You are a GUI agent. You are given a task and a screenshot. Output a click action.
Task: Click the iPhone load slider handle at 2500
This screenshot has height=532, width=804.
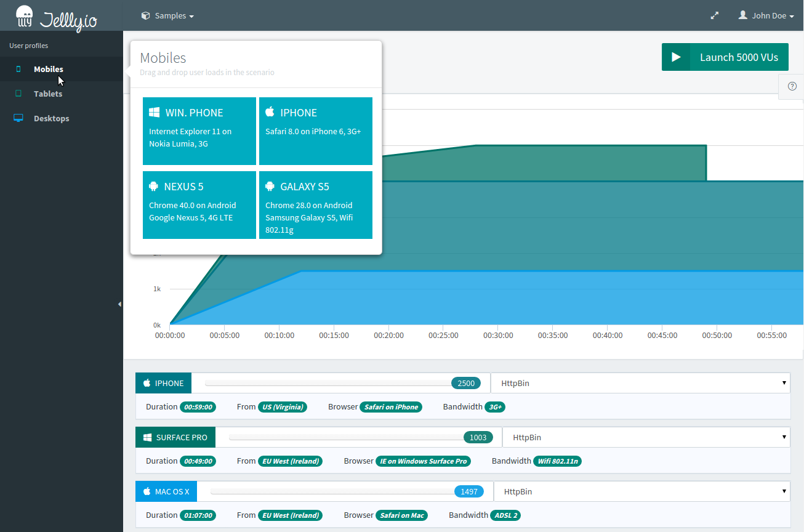point(466,383)
